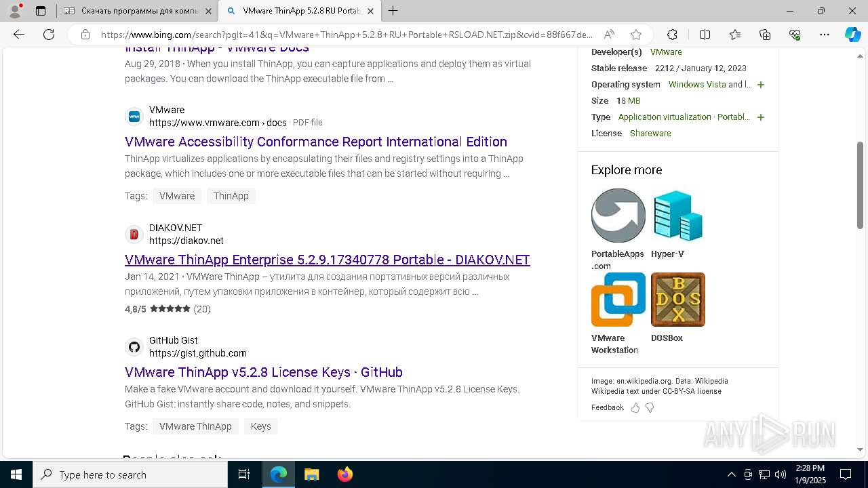The width and height of the screenshot is (868, 488).
Task: Open the VMware developer link
Action: click(x=666, y=52)
